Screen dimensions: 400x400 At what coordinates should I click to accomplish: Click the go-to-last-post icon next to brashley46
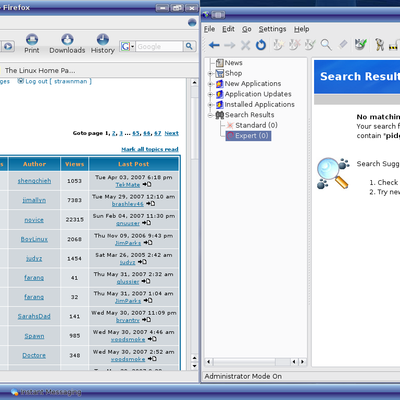[150, 204]
